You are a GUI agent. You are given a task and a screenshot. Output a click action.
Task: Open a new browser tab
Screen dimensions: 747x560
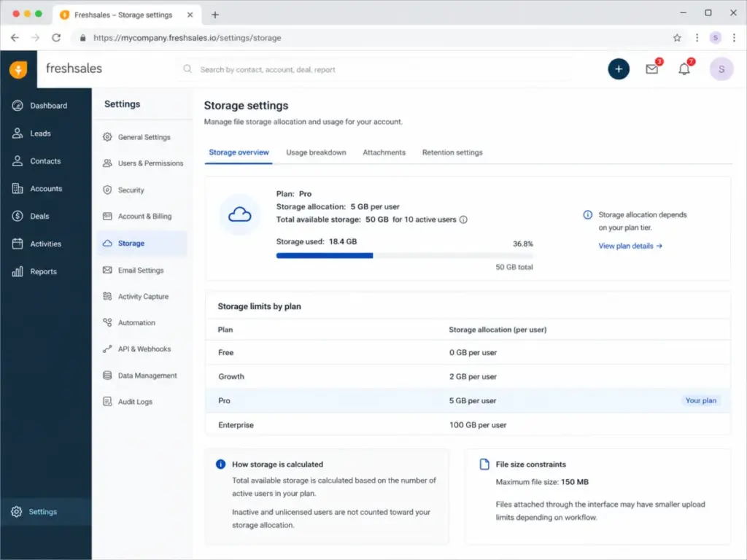tap(215, 15)
